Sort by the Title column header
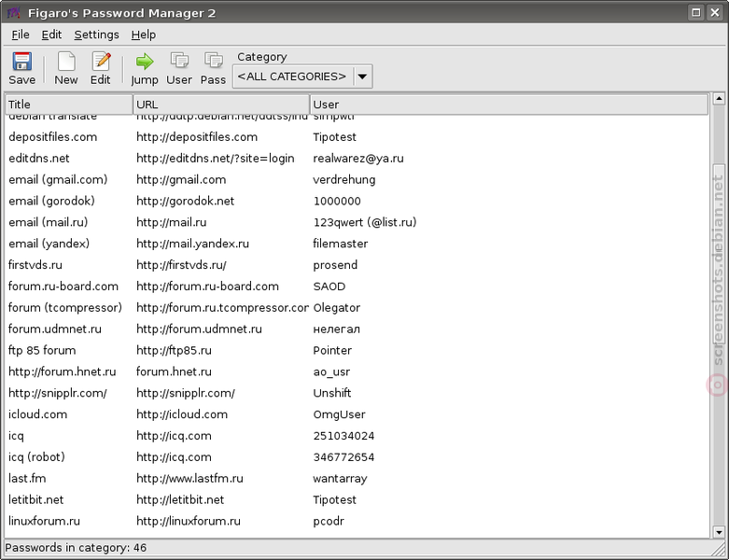Screen dimensions: 729x560 tap(69, 105)
